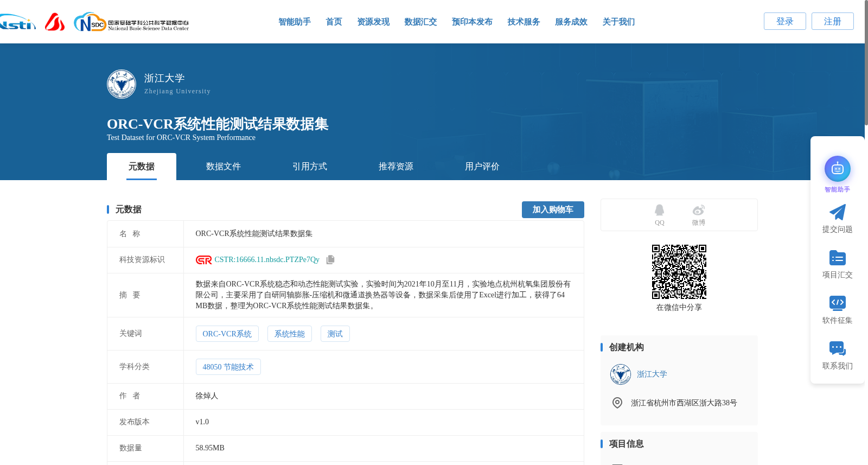Open CSTR:16666.11.nbsdc.PTZPe7Qy link
Screen dimensions: 868x465
click(x=267, y=260)
